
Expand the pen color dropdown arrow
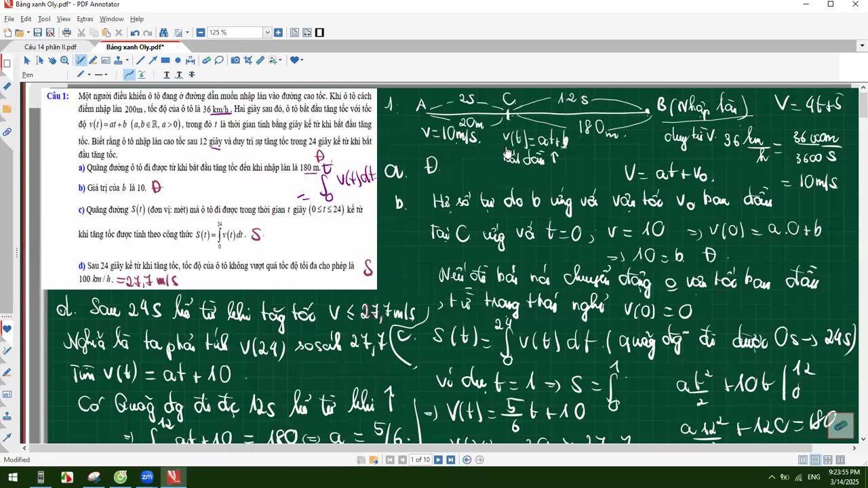89,74
